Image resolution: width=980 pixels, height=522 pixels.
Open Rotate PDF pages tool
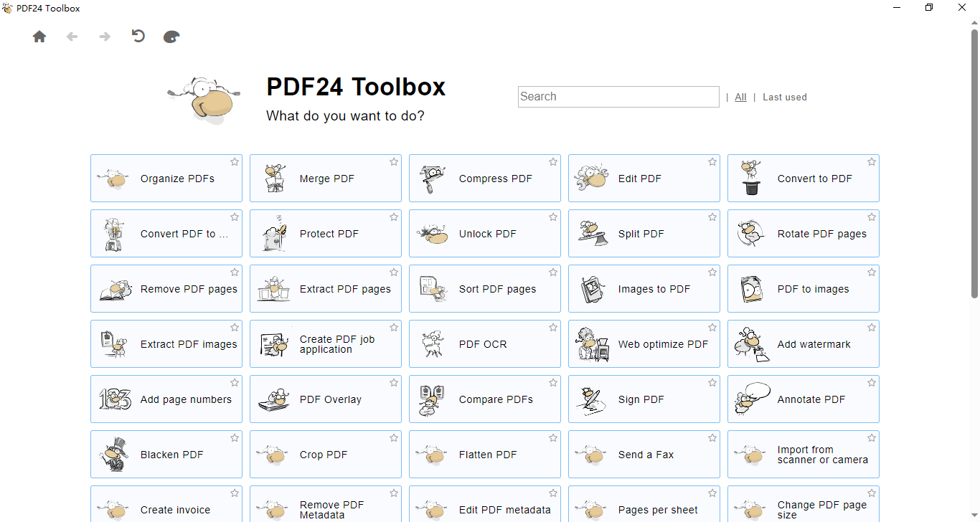(x=804, y=234)
